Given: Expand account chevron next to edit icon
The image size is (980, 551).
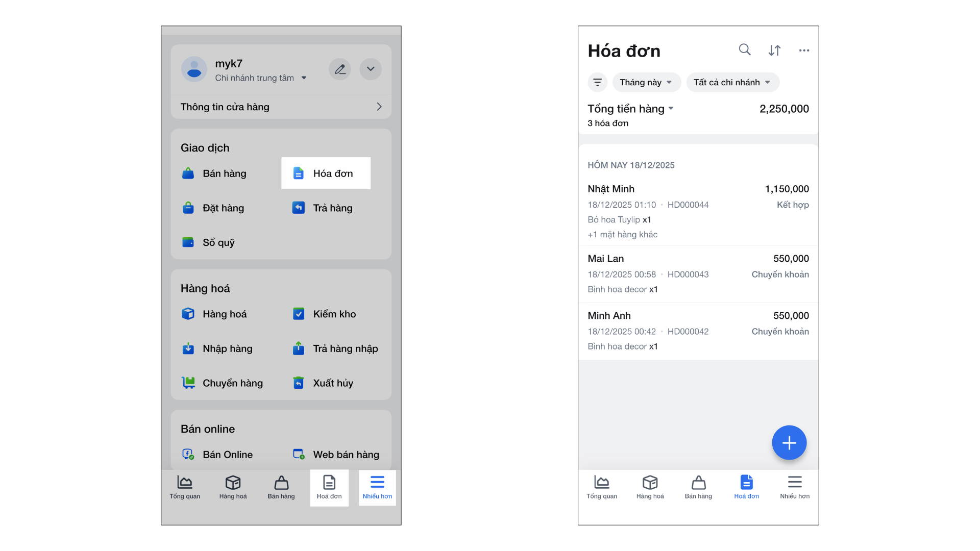Looking at the screenshot, I should [371, 69].
